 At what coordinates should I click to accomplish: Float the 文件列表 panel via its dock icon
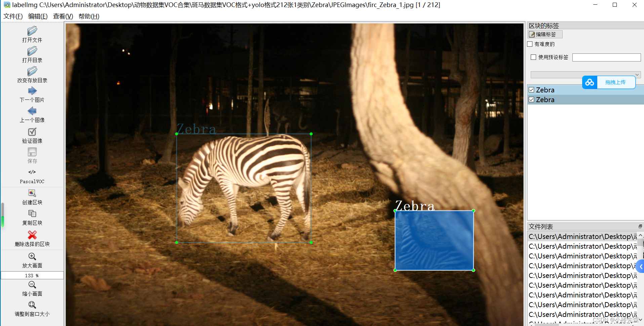(640, 227)
